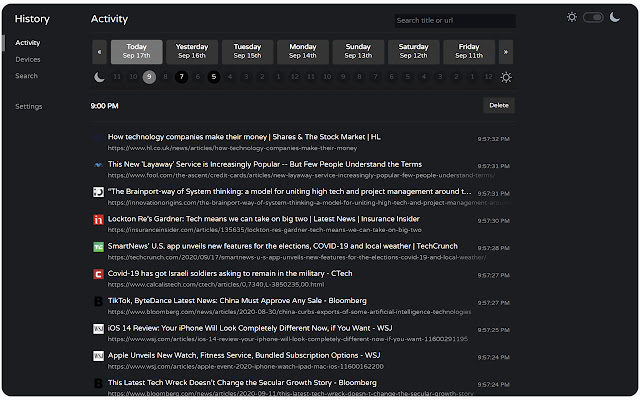Open Devices in the sidebar

28,59
